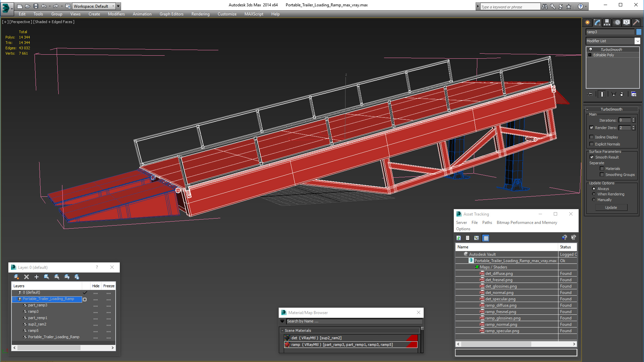This screenshot has width=644, height=362.
Task: Click ramp3 object color swatch
Action: (639, 32)
